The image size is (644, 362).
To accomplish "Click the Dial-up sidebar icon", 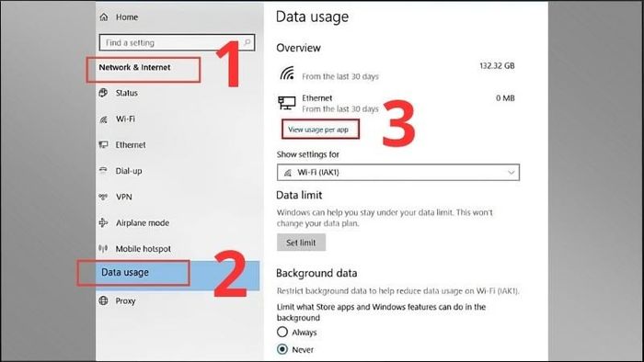I will tap(103, 171).
